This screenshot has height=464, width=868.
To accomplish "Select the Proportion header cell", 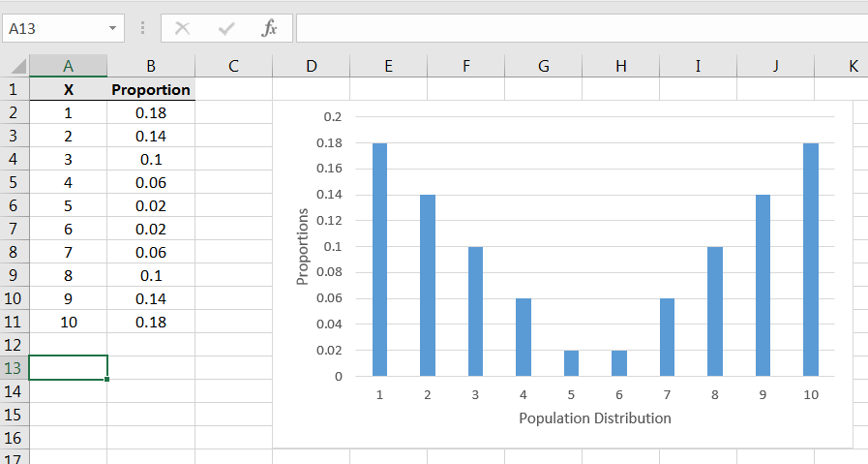I will point(151,89).
